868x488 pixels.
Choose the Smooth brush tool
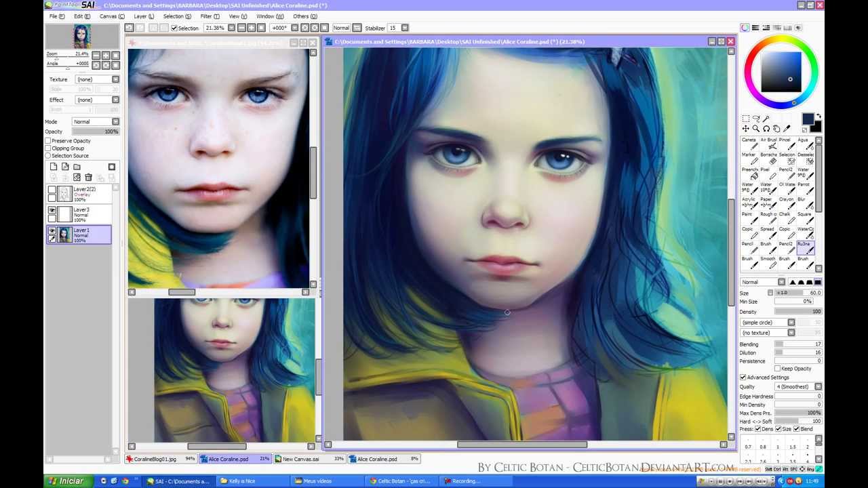click(768, 262)
